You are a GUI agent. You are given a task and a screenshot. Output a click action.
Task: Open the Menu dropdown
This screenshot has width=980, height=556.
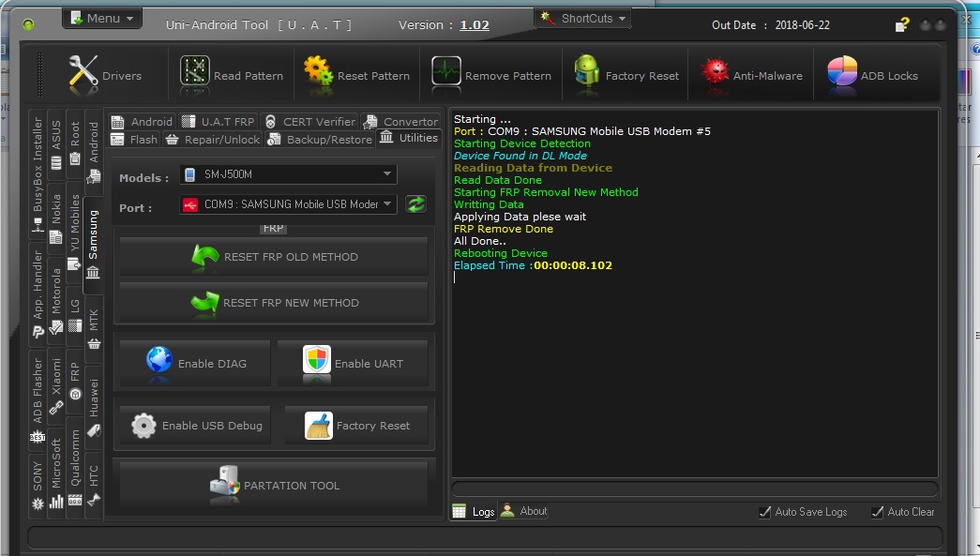tap(102, 18)
